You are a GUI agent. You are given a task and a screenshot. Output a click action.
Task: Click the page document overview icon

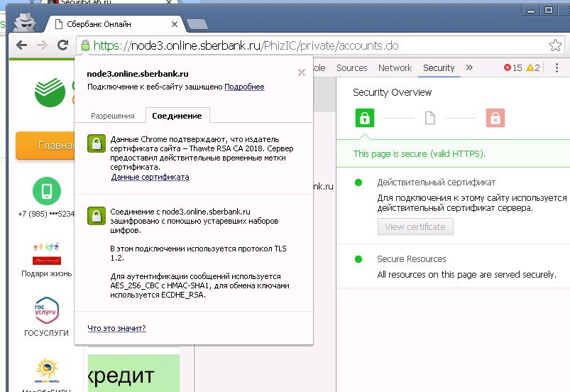click(x=430, y=118)
